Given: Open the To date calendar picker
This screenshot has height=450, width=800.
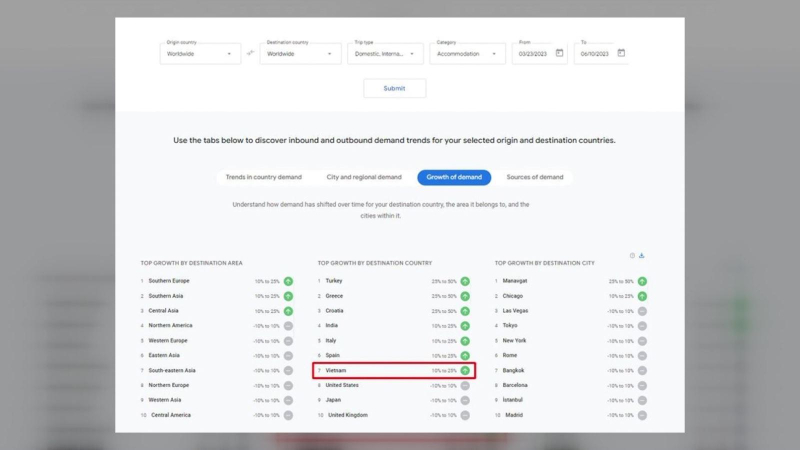Looking at the screenshot, I should pos(621,53).
